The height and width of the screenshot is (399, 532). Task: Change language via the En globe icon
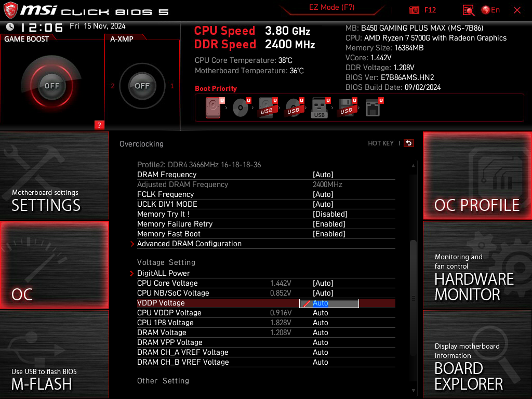(490, 10)
